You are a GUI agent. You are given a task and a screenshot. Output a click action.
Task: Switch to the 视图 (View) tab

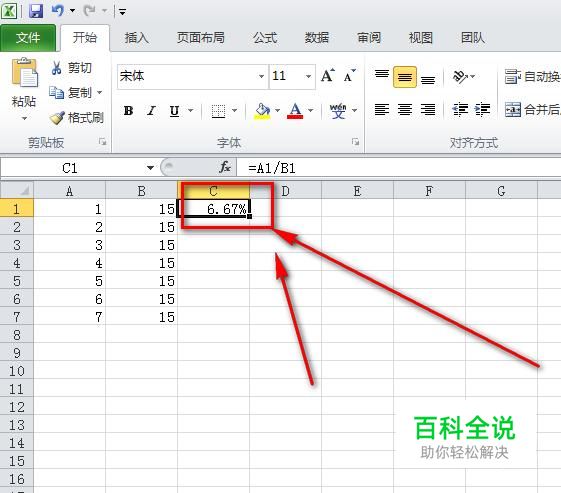click(421, 38)
